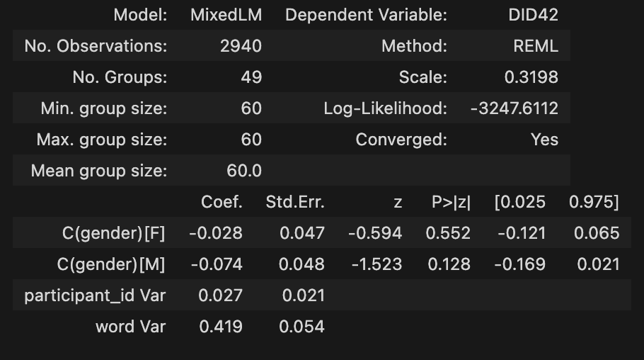Select the Mean group size value 60.0

pos(244,171)
